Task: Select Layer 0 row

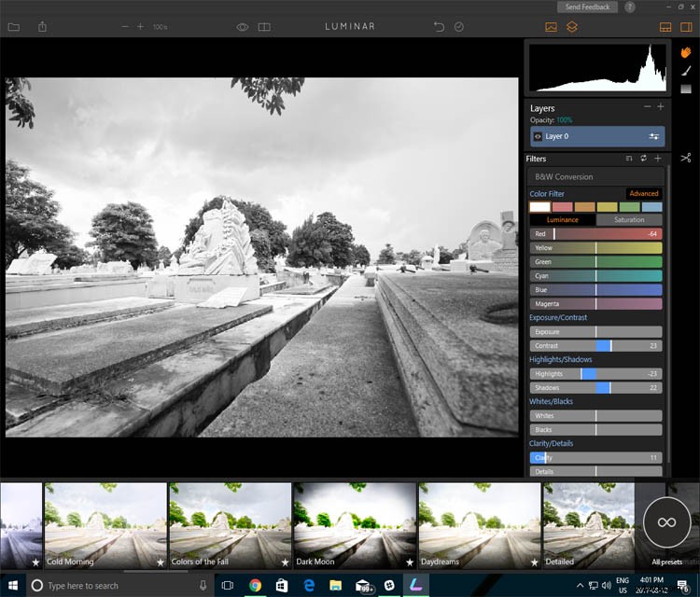Action: click(x=597, y=136)
